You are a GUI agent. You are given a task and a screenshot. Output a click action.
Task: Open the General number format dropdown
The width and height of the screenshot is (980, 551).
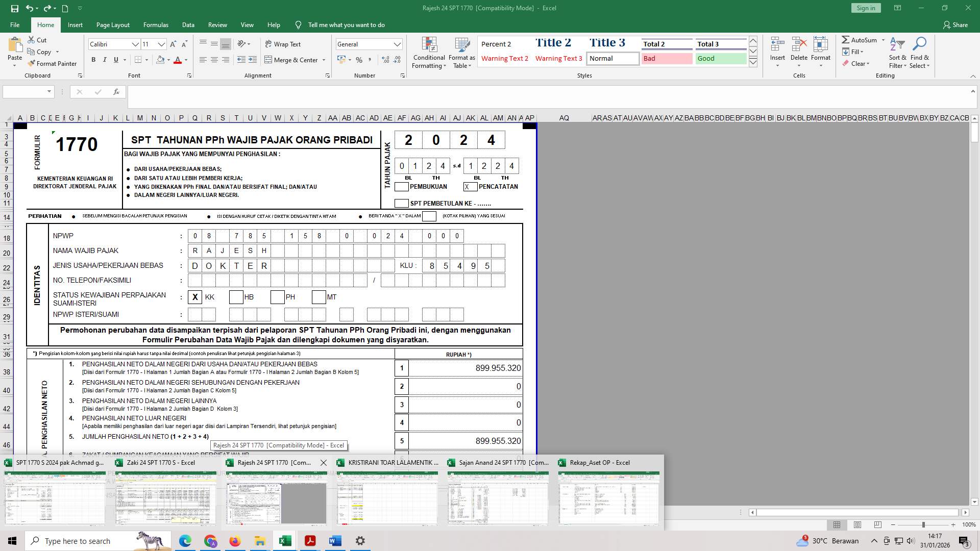[x=398, y=44]
